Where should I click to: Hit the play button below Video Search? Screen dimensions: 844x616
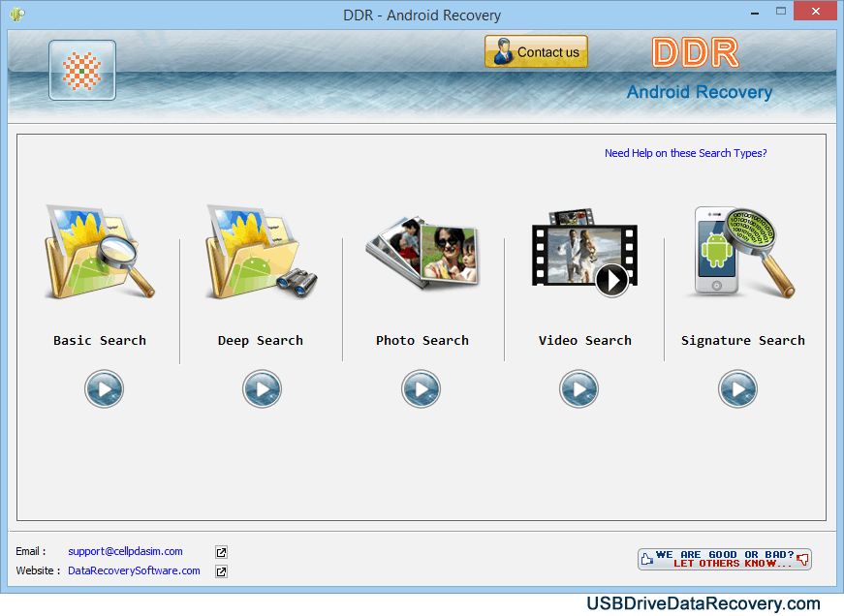pyautogui.click(x=578, y=389)
